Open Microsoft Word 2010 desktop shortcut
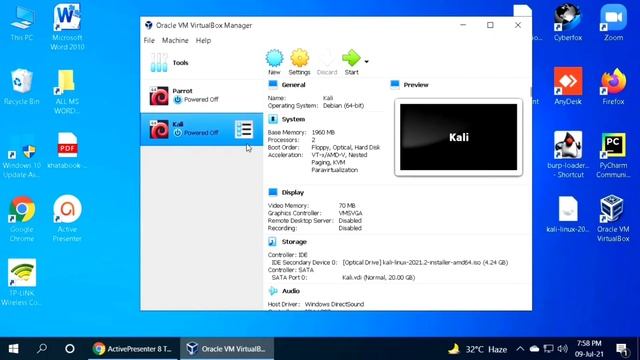 [x=67, y=27]
